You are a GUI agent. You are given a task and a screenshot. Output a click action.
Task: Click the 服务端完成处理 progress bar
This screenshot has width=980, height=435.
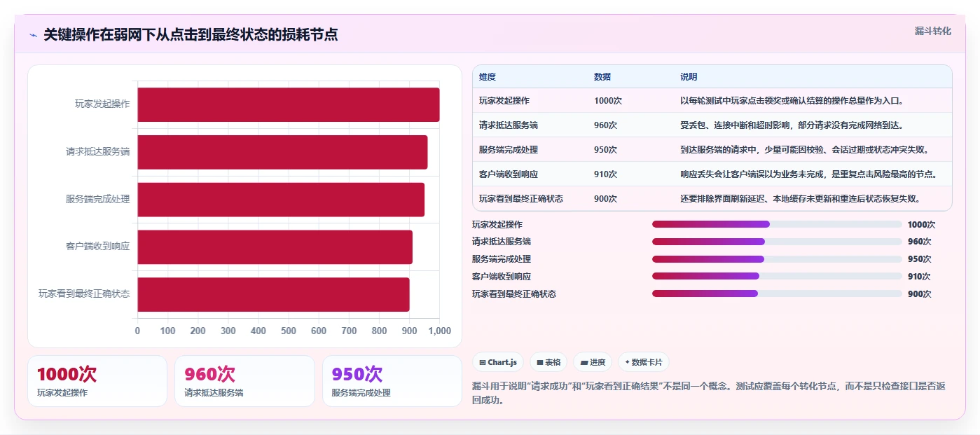pyautogui.click(x=777, y=259)
